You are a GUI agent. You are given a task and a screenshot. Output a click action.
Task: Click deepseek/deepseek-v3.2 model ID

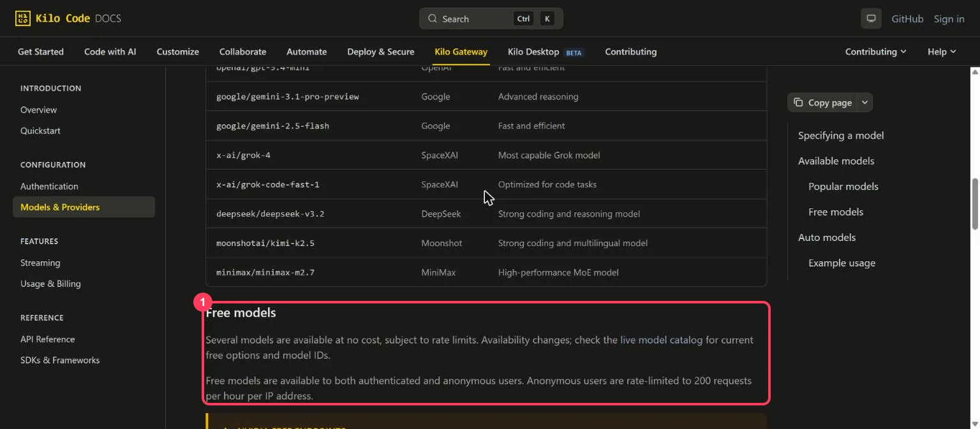click(271, 214)
